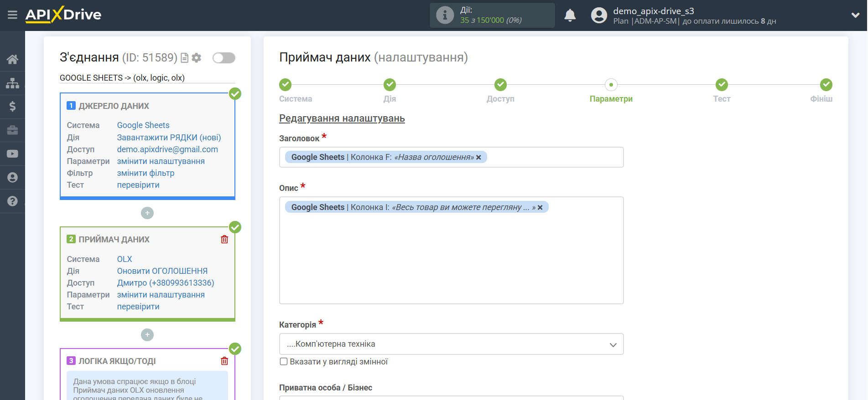Go to the Фініш step
Image resolution: width=868 pixels, height=400 pixels.
point(826,85)
